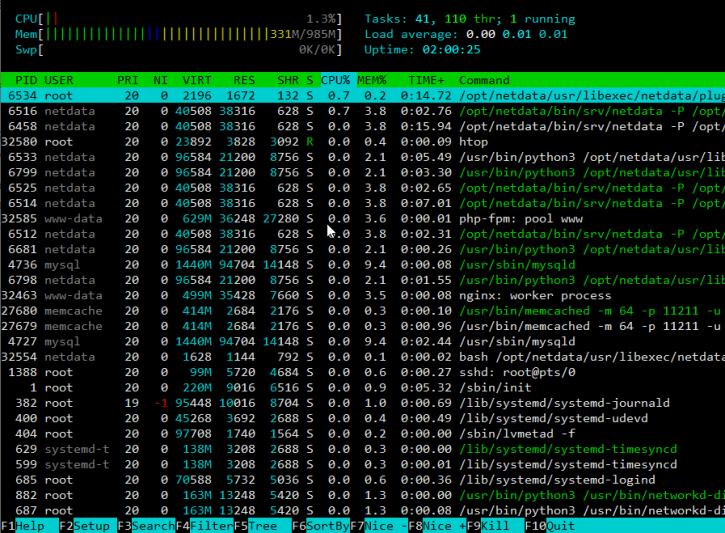The width and height of the screenshot is (725, 533).
Task: Sort by the PID column header
Action: point(26,79)
